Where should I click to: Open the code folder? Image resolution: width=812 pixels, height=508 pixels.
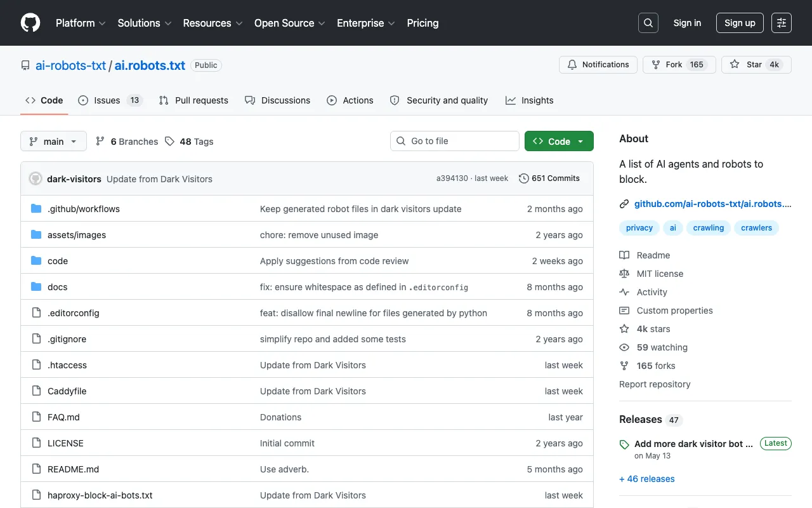click(x=58, y=261)
